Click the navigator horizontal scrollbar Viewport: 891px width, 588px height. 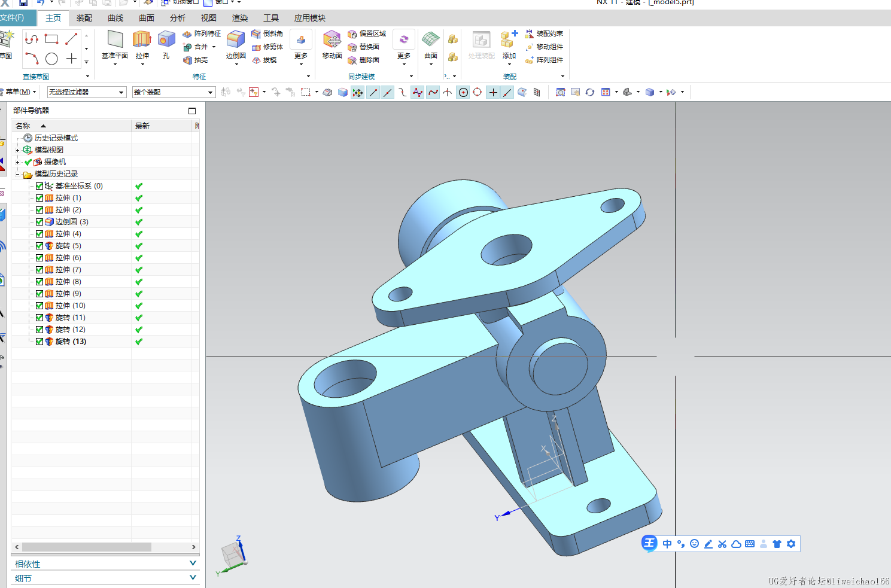[x=87, y=547]
